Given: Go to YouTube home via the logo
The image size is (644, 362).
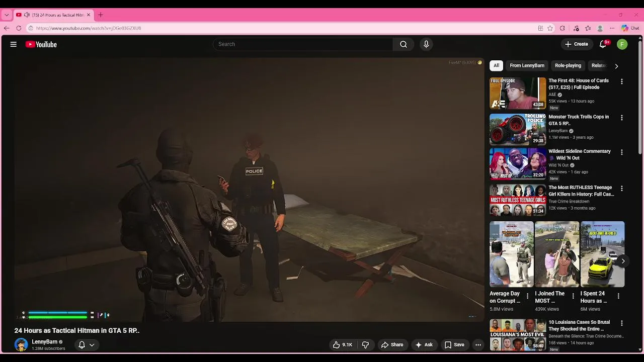Looking at the screenshot, I should point(41,44).
